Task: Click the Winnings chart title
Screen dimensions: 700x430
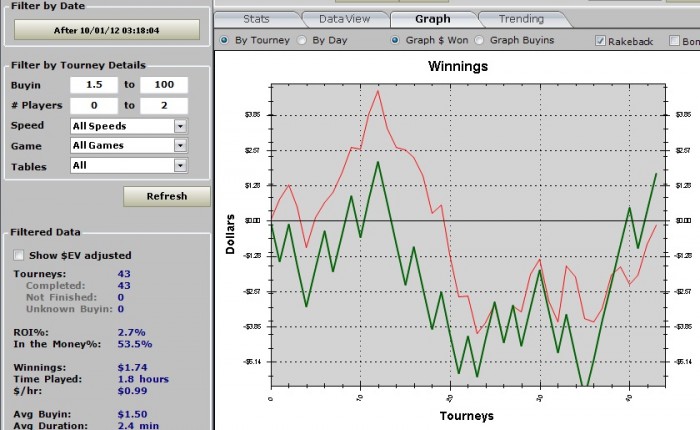Action: point(458,67)
